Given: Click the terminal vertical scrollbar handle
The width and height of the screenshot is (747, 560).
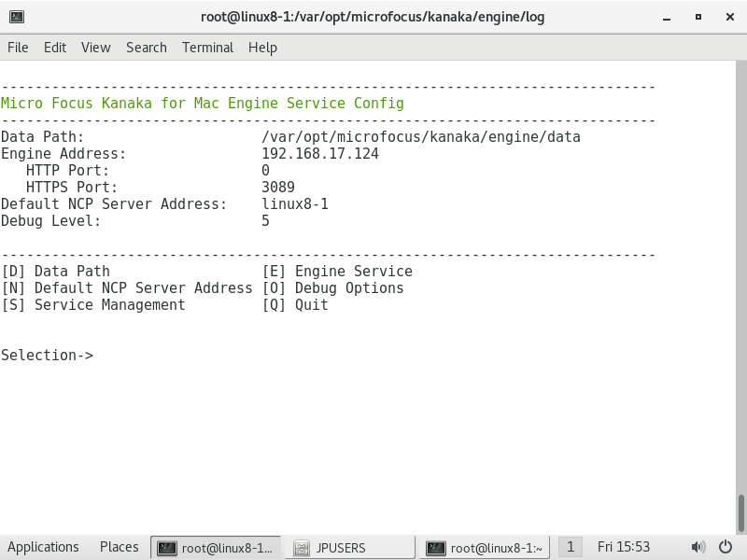Looking at the screenshot, I should (740, 514).
